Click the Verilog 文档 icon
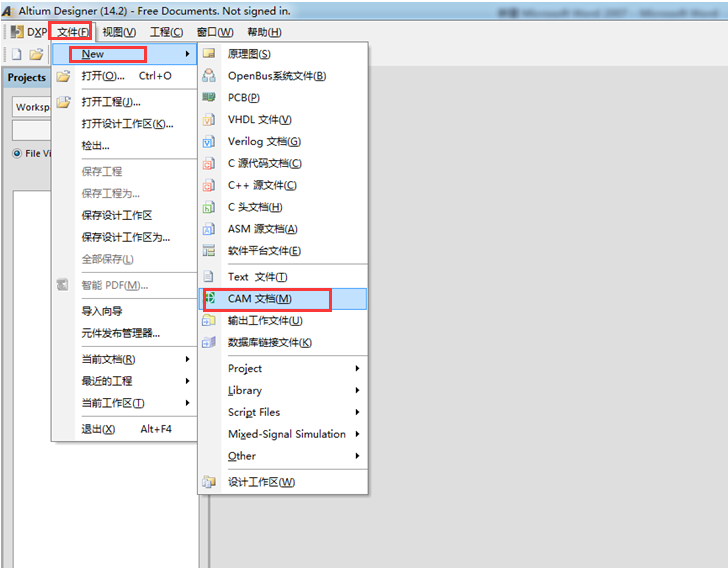Viewport: 728px width, 568px height. click(x=209, y=141)
